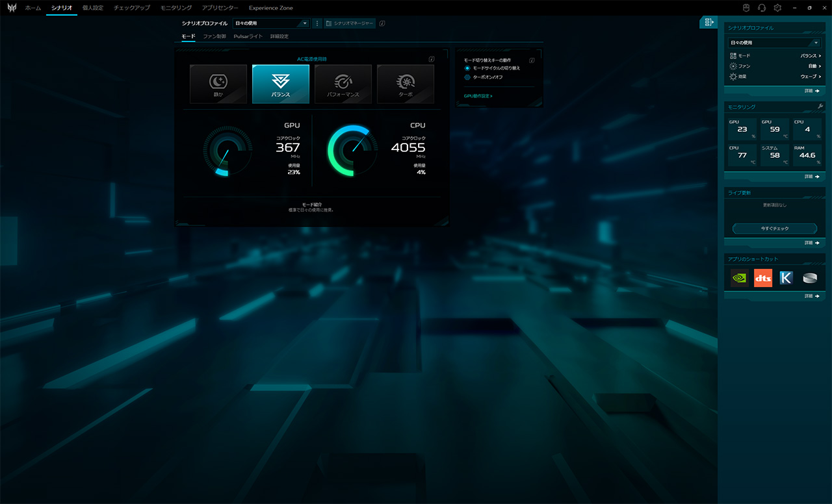Open the NVIDIA app shortcut
832x504 pixels.
tap(739, 278)
